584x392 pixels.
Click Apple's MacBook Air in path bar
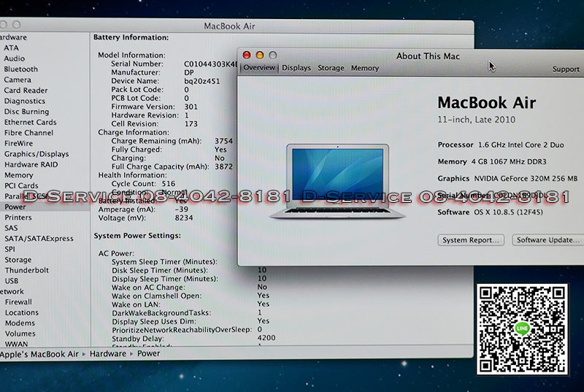(x=39, y=354)
